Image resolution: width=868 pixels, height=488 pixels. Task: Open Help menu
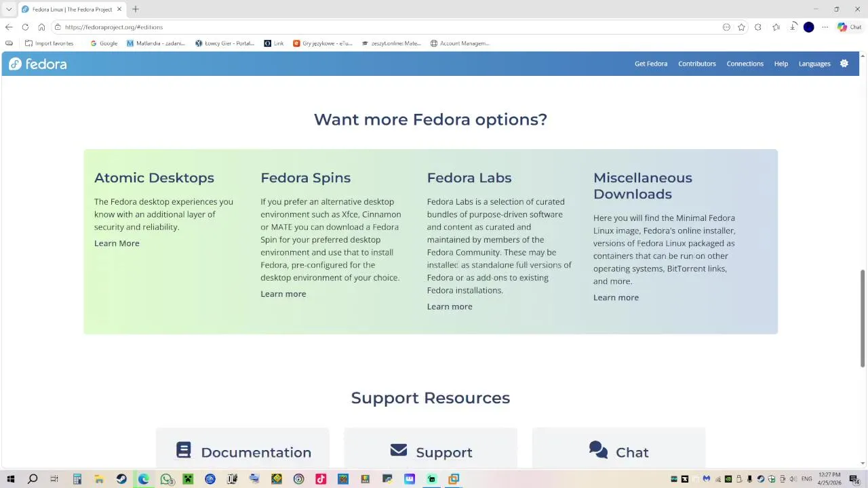point(781,64)
